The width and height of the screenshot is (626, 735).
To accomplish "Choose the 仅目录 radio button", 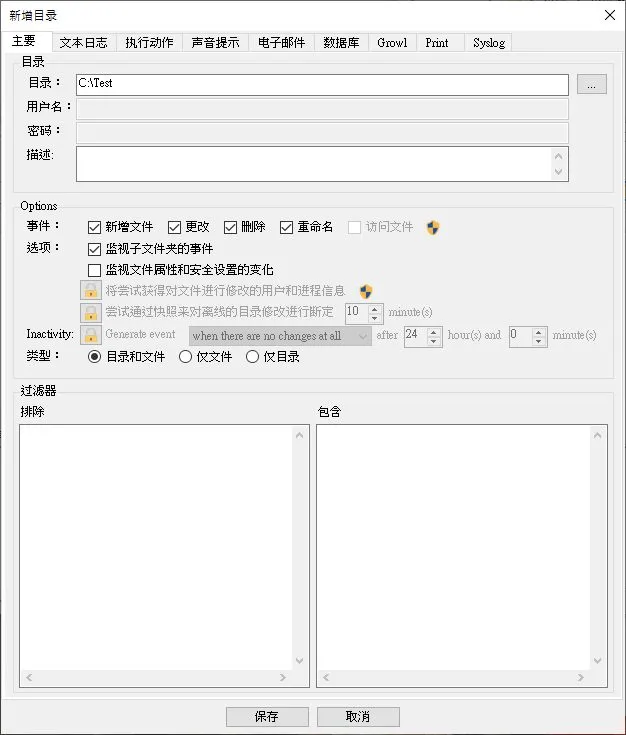I will 252,357.
